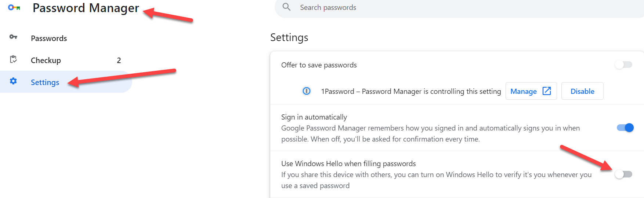The height and width of the screenshot is (198, 644).
Task: Click the external link icon on Manage
Action: click(547, 91)
